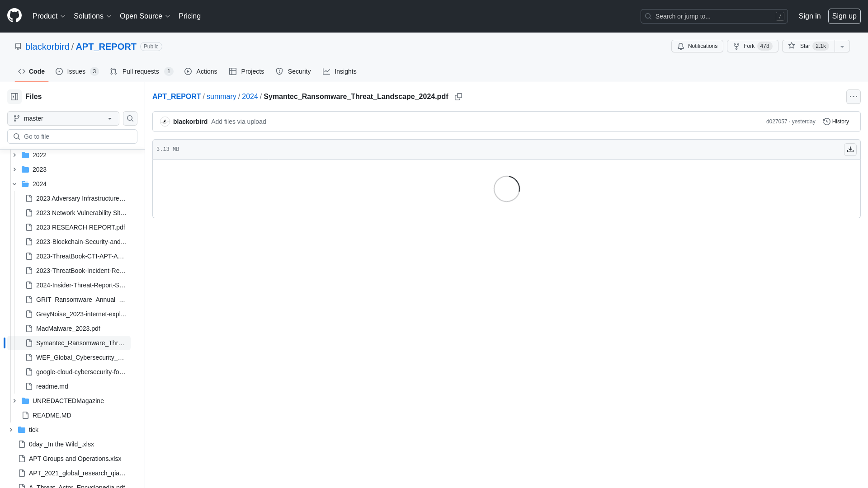Viewport: 868px width, 488px height.
Task: Star the APT_REPORT repository
Action: coord(809,46)
